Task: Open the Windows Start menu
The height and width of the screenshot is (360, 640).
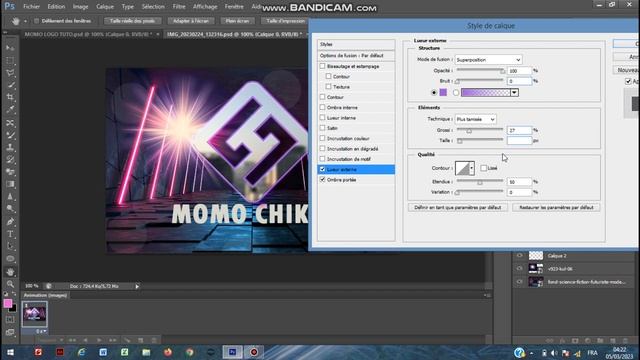Action: pos(10,352)
